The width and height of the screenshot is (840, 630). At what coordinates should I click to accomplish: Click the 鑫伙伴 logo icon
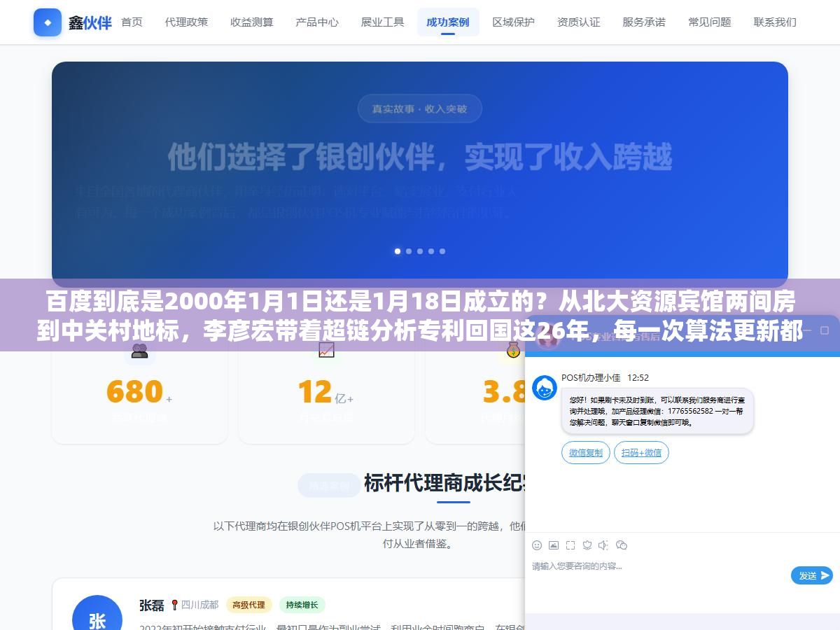tap(47, 22)
